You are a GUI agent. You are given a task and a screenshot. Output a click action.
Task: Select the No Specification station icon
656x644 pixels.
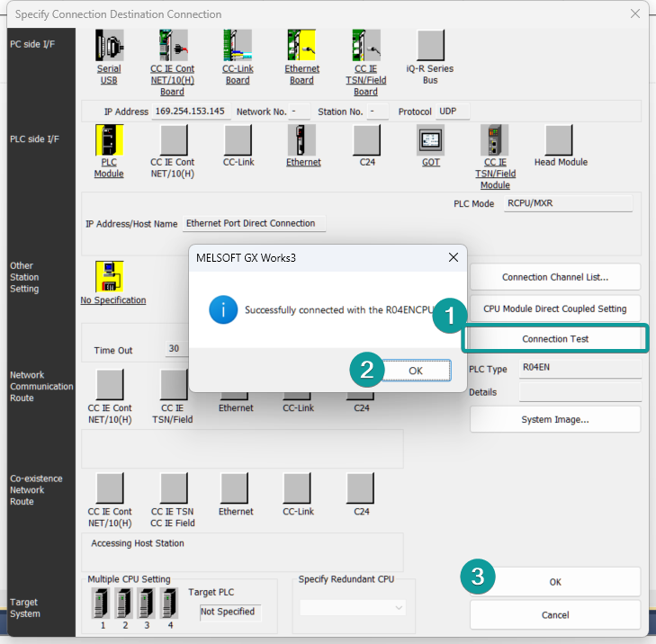click(109, 276)
